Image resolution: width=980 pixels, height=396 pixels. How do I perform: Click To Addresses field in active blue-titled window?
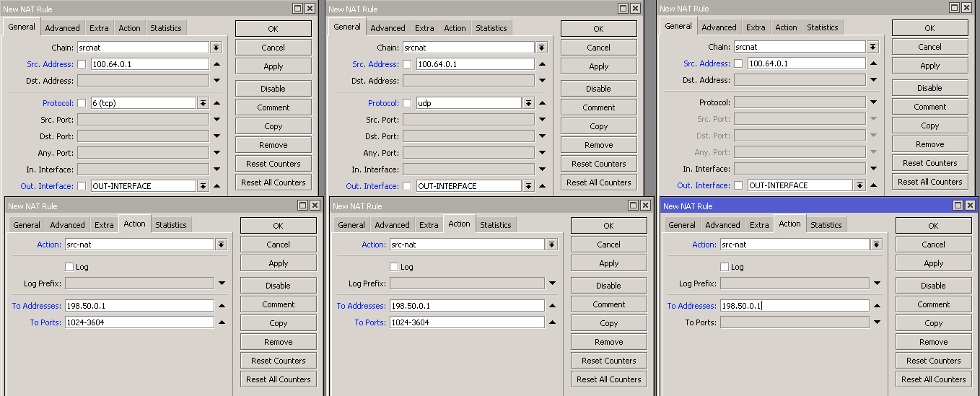[x=795, y=306]
